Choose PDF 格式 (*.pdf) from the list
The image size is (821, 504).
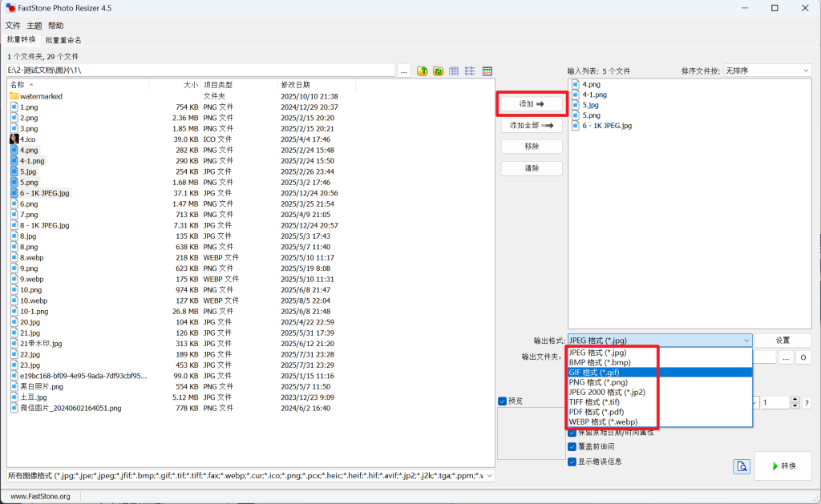tap(660, 412)
